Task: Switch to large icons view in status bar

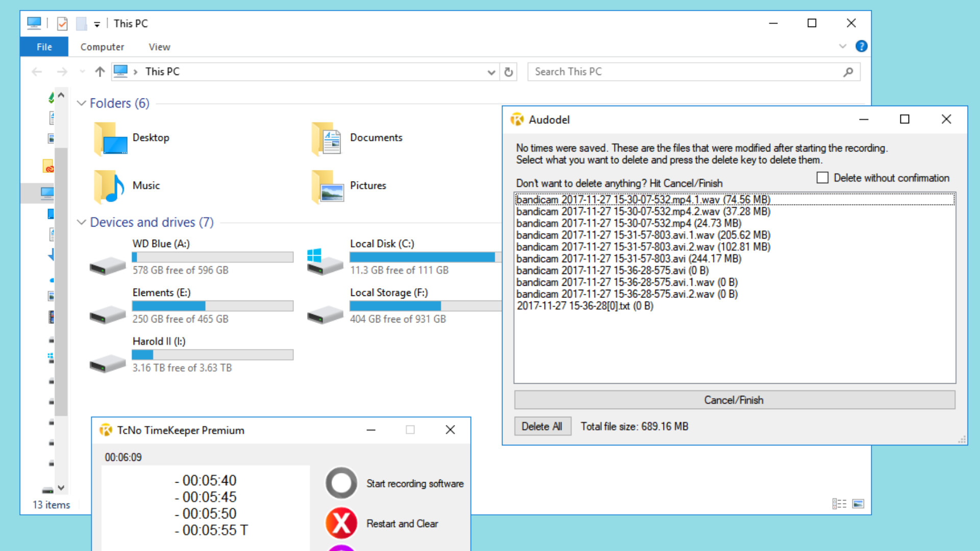Action: tap(859, 504)
